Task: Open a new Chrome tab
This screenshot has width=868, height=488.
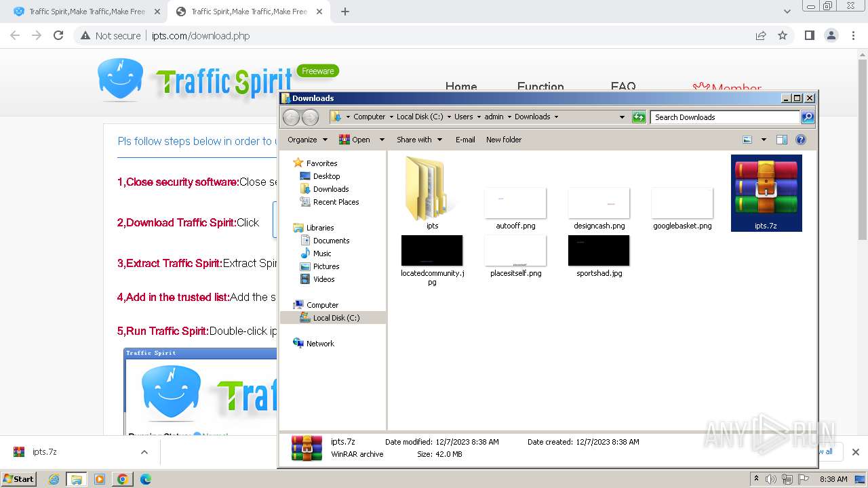Action: (x=345, y=12)
